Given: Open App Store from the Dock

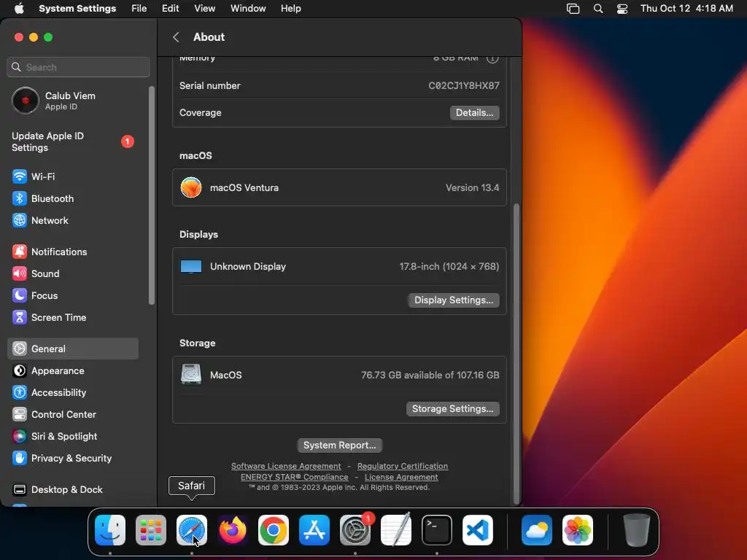Looking at the screenshot, I should [x=314, y=530].
